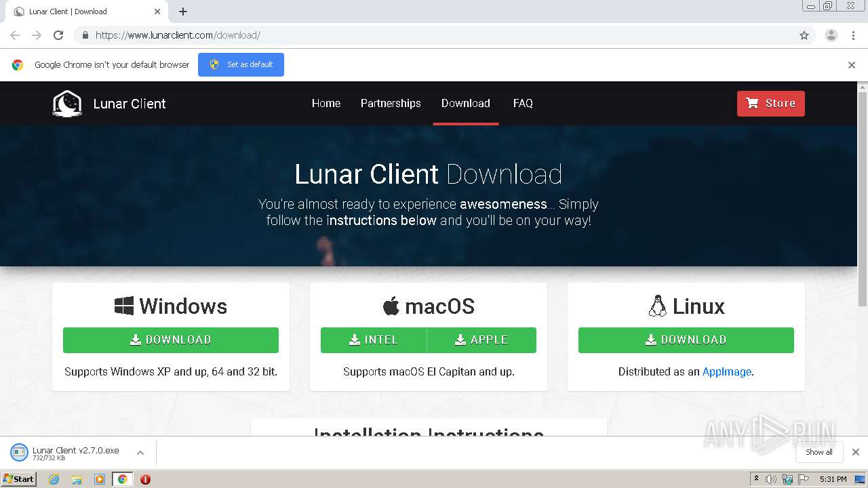868x488 pixels.
Task: Show hidden system tray icons
Action: point(756,479)
